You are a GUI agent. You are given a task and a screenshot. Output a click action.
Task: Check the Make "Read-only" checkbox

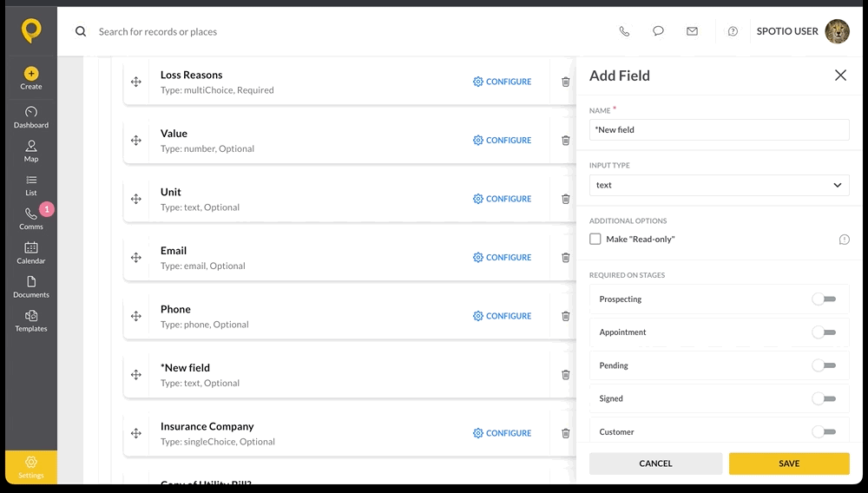tap(595, 239)
